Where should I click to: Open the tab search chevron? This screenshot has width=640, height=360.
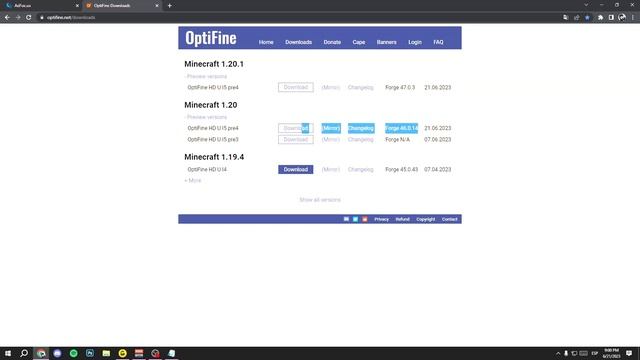tap(586, 5)
